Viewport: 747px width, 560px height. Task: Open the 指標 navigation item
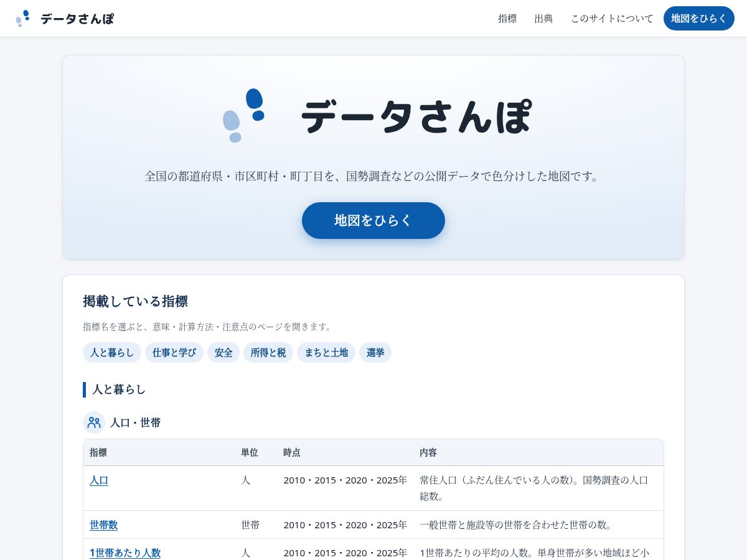pyautogui.click(x=507, y=19)
